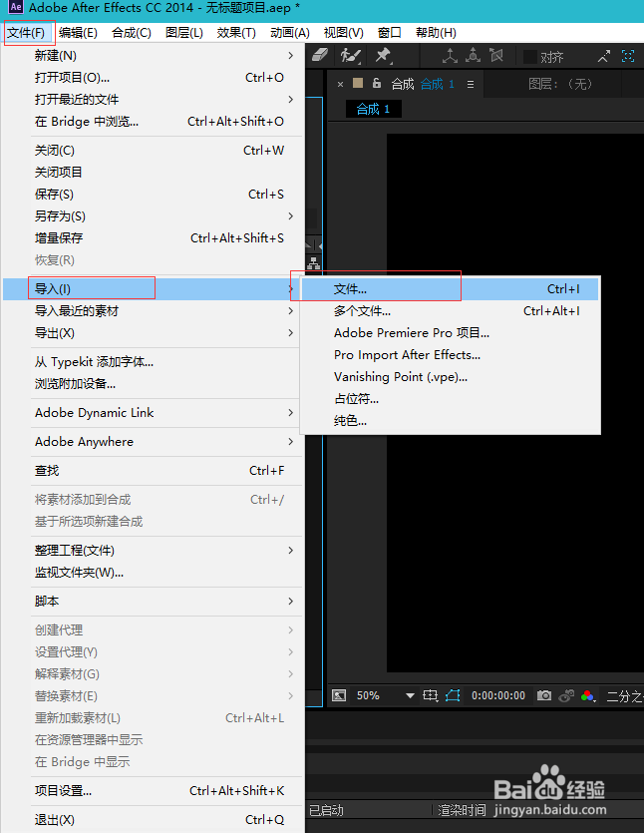Choose 从 Typekit 添加字体... item
The image size is (644, 833).
pos(153,362)
